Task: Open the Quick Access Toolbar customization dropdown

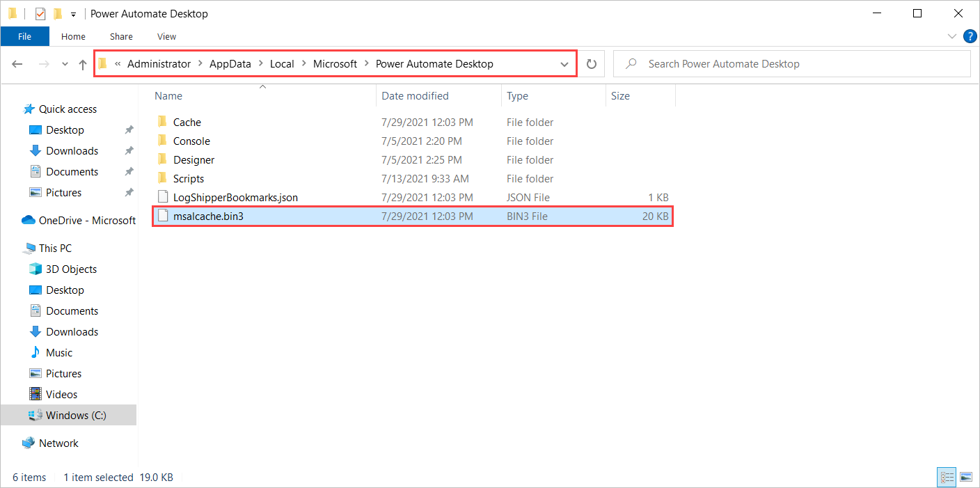Action: tap(73, 13)
